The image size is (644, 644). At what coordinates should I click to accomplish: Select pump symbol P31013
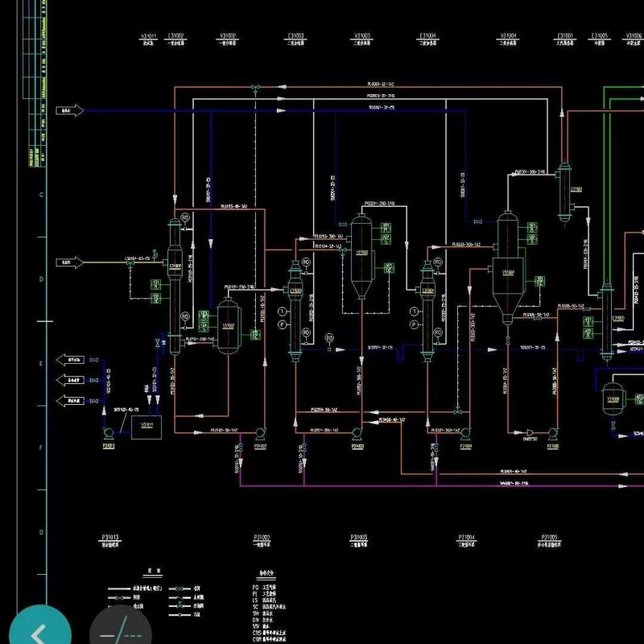(x=108, y=433)
